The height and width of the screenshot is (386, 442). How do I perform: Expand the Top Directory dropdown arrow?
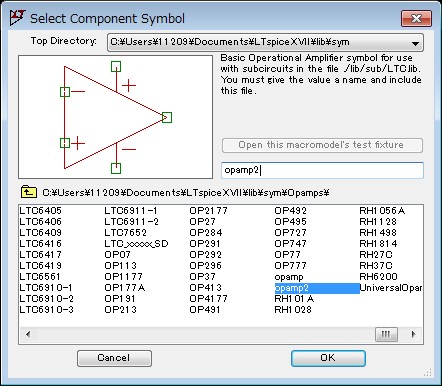[x=415, y=43]
